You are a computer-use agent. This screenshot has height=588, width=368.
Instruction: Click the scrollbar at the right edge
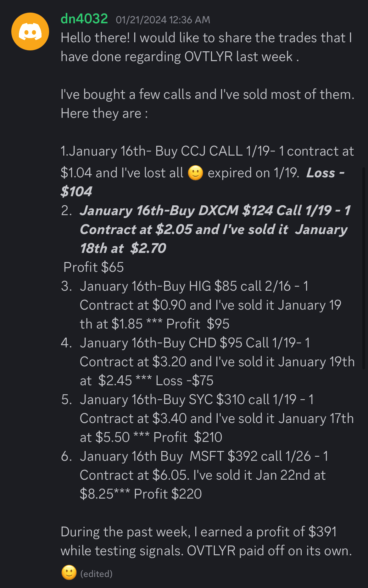tap(364, 268)
